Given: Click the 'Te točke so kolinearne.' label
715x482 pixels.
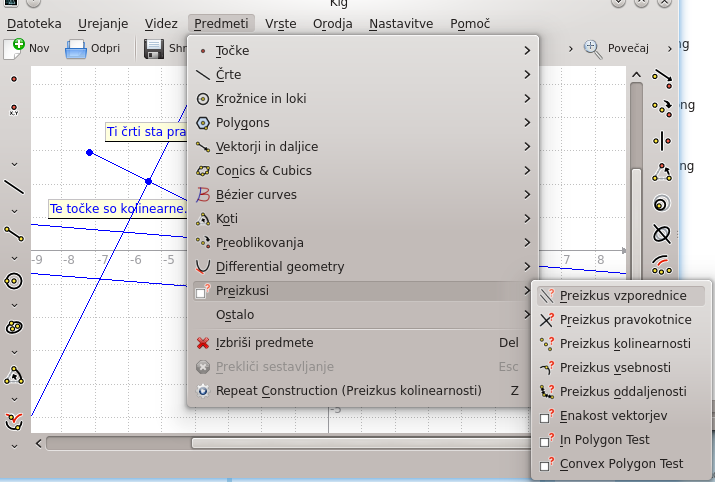Looking at the screenshot, I should click(118, 209).
